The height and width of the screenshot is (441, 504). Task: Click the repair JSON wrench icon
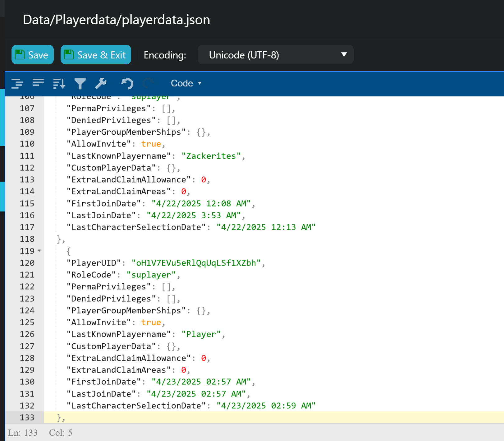[101, 83]
